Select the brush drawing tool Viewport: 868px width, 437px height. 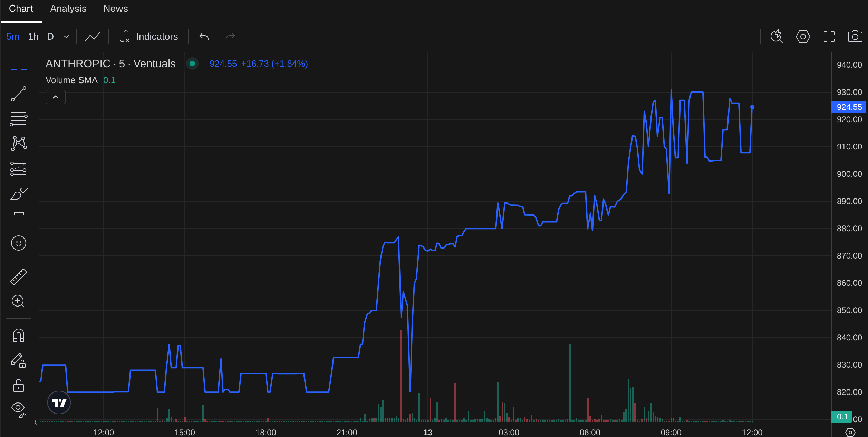click(x=19, y=194)
